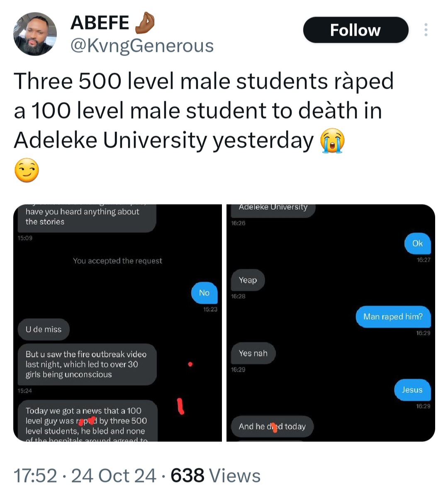This screenshot has height=492, width=448.
Task: Click the 17:52 · 24 Oct 24 timestamp
Action: click(x=85, y=475)
